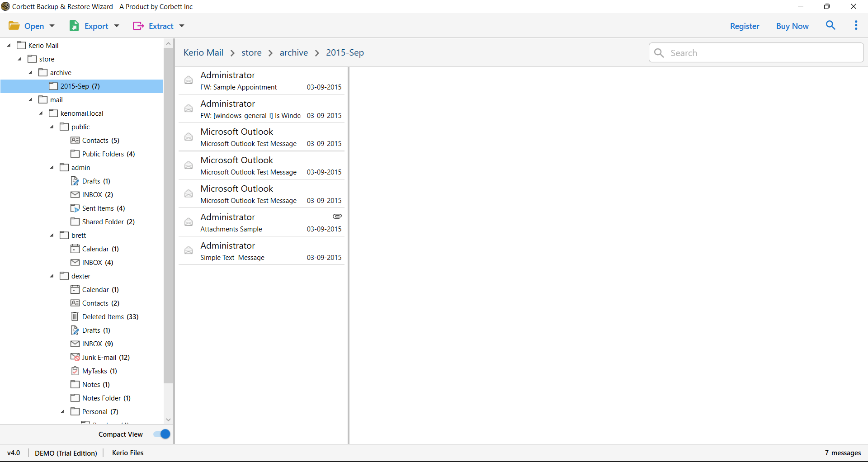Click the Register link
Image resolution: width=868 pixels, height=462 pixels.
[x=745, y=26]
